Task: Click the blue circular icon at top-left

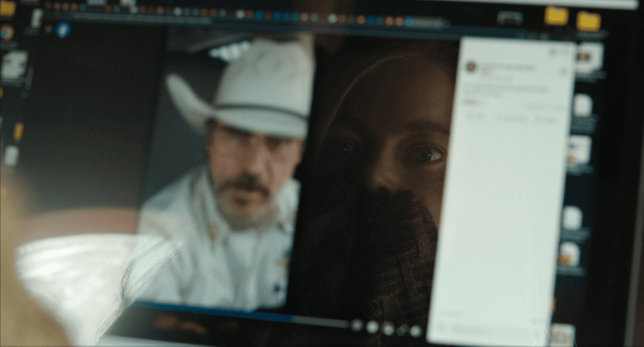Action: pyautogui.click(x=63, y=29)
